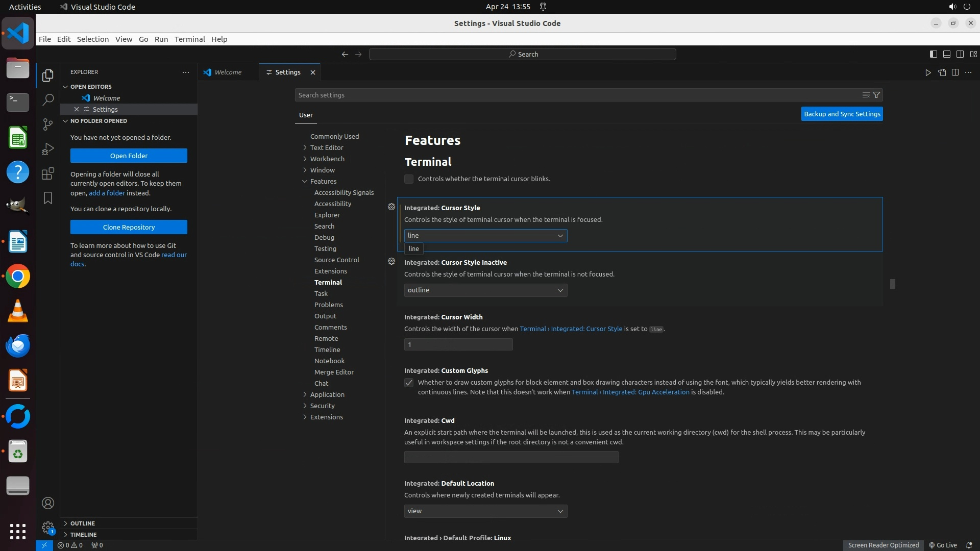Expand the Text Editor settings section
The height and width of the screenshot is (551, 980).
(327, 147)
